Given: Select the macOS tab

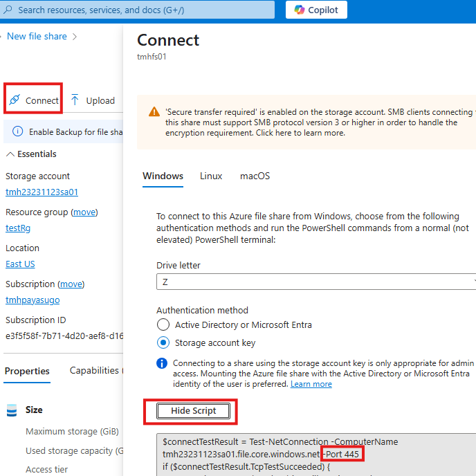Looking at the screenshot, I should (255, 176).
